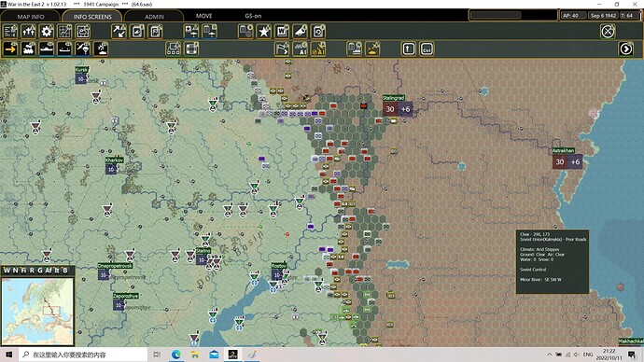Close panel with circled X icon
Image resolution: width=644 pixels, height=362 pixels.
click(x=608, y=32)
